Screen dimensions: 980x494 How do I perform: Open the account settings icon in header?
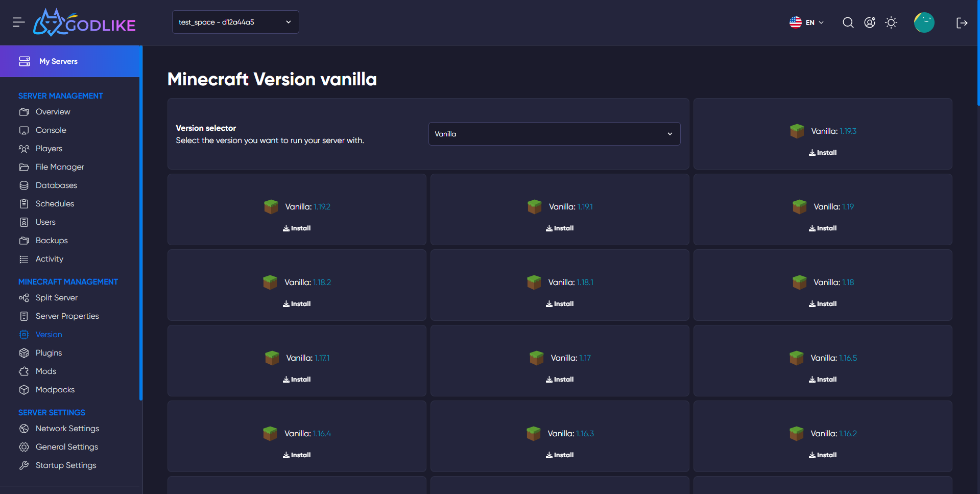[x=870, y=22]
